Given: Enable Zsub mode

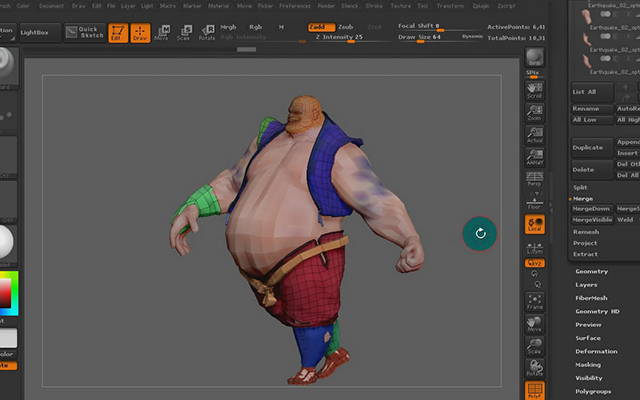Looking at the screenshot, I should [346, 27].
